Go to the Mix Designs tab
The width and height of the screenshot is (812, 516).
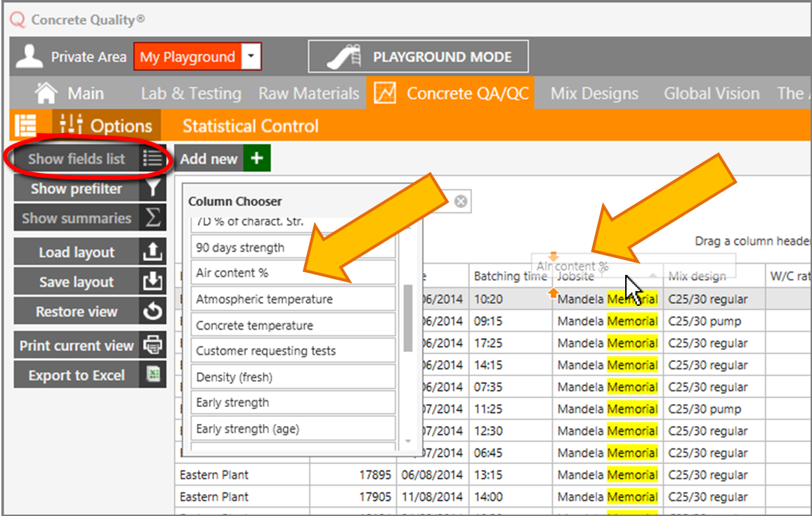[x=594, y=93]
